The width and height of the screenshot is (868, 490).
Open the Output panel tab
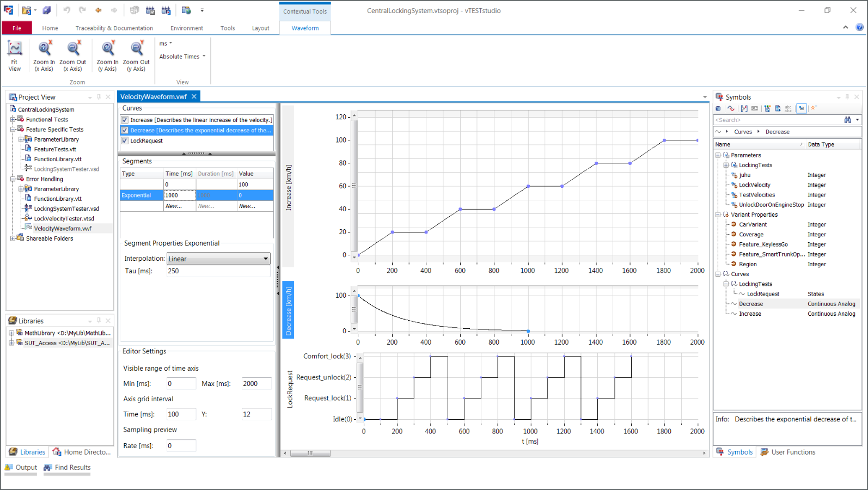(21, 467)
